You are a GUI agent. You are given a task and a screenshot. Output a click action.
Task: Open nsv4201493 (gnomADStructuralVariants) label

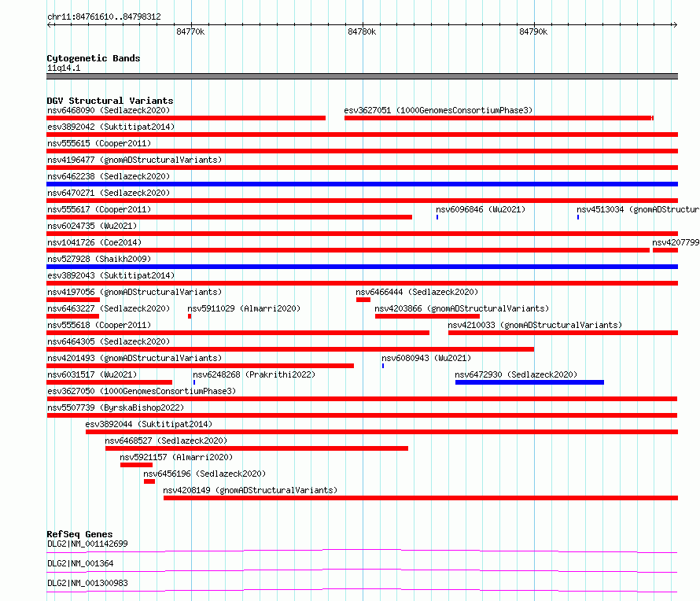tap(134, 358)
